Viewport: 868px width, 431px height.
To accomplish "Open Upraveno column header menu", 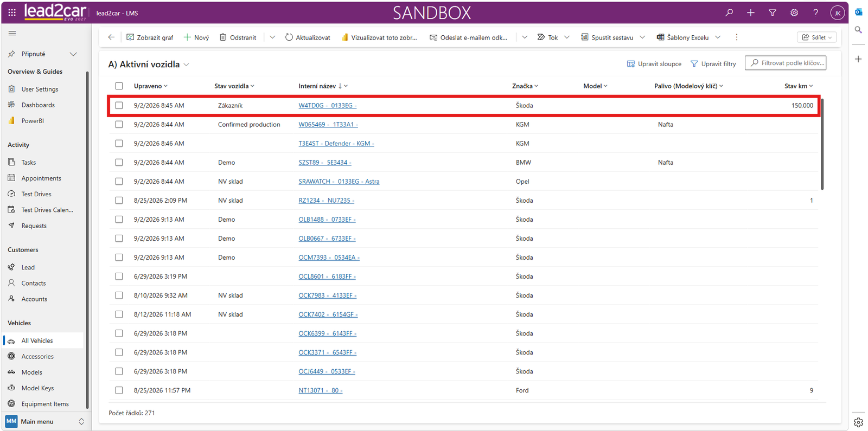I will (x=151, y=86).
